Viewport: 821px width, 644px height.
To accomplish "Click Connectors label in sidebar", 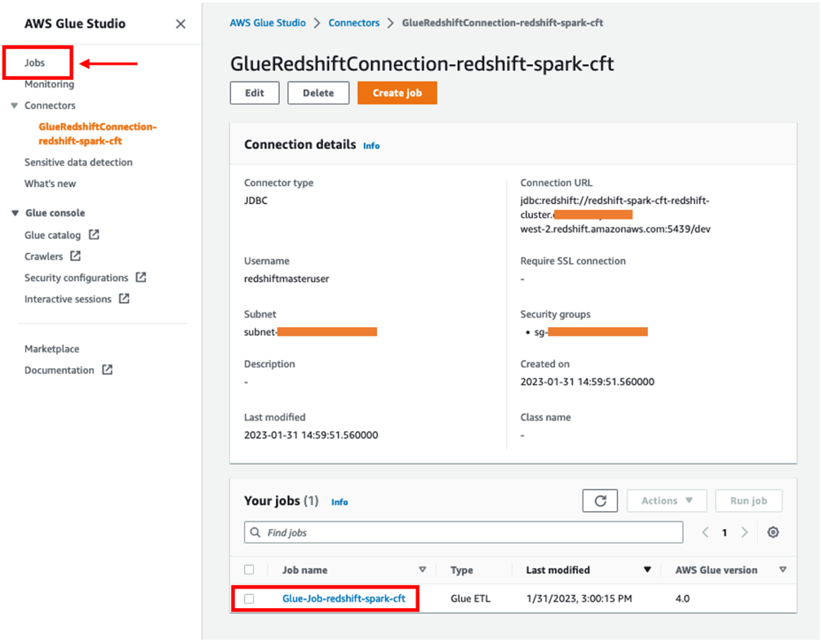I will pyautogui.click(x=50, y=106).
